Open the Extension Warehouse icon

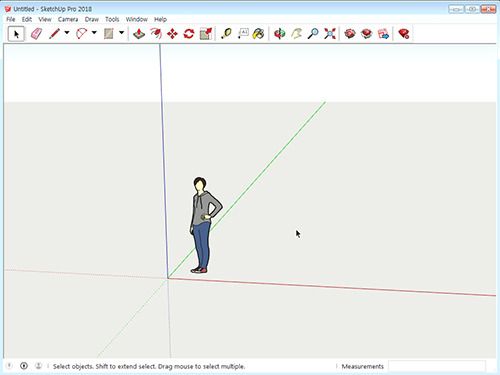(366, 34)
